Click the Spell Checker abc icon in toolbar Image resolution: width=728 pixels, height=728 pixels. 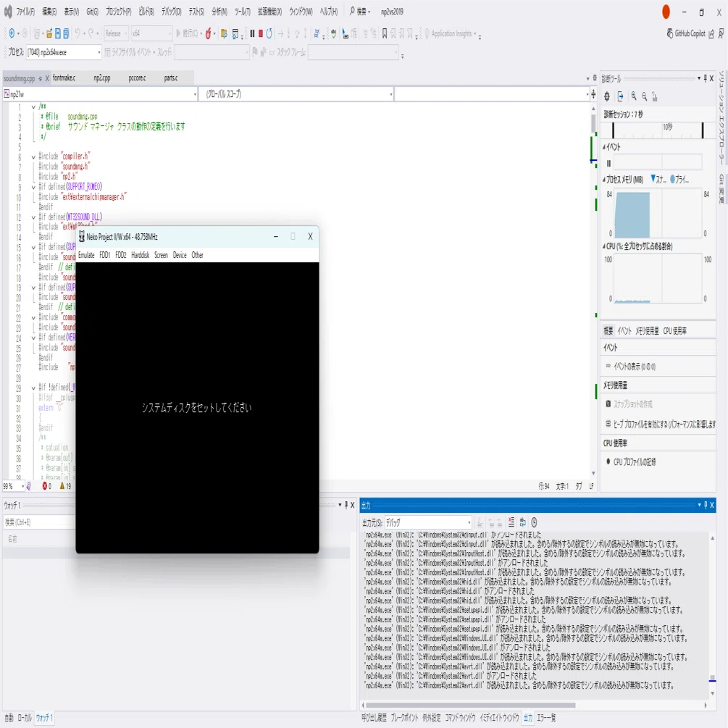333,33
